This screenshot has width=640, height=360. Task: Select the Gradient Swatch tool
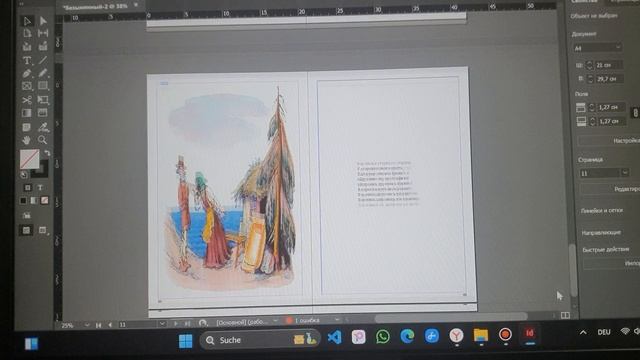(x=27, y=113)
